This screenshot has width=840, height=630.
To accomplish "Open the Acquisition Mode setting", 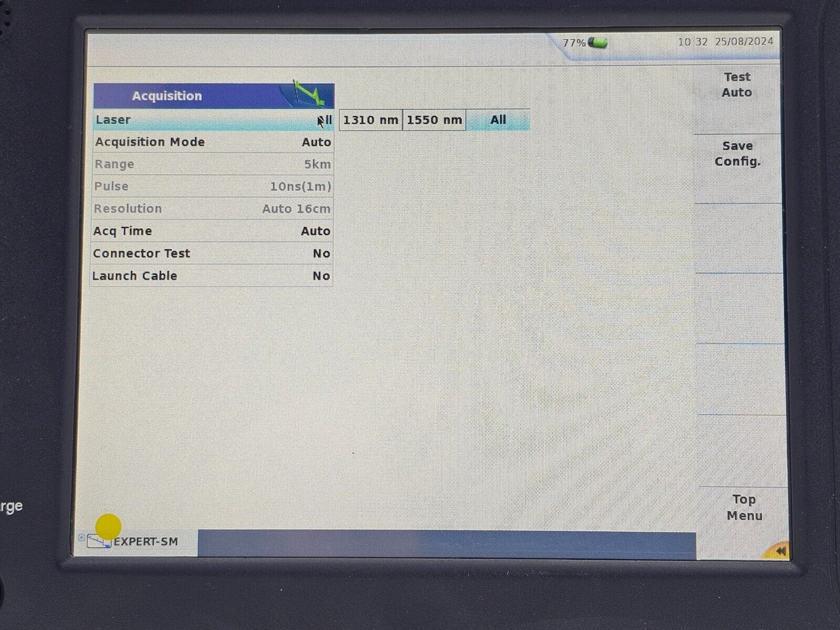I will (x=213, y=142).
